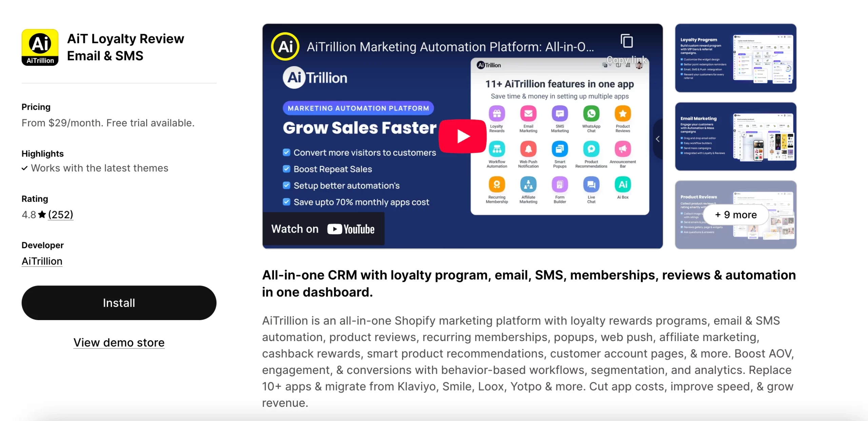Click the Product Reviews star icon

(x=623, y=114)
